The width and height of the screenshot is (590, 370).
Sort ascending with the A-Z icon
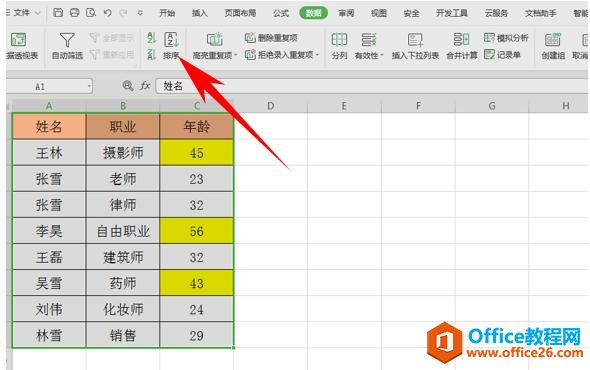151,38
